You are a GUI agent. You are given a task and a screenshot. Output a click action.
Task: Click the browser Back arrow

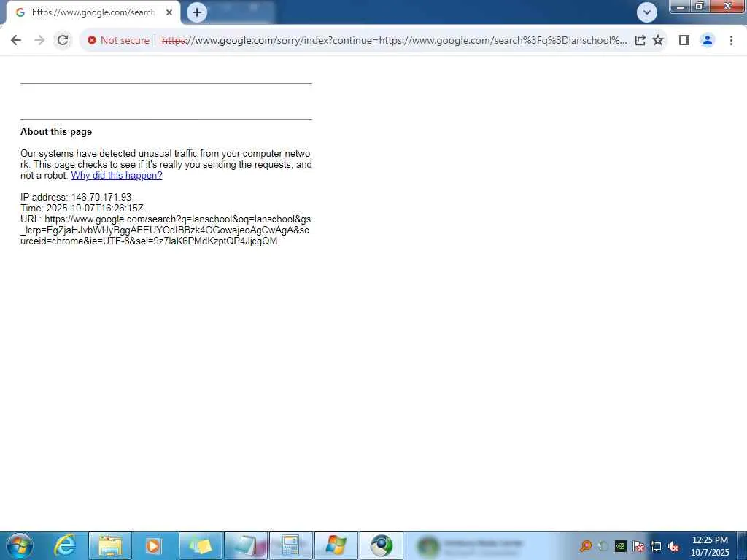(x=16, y=41)
